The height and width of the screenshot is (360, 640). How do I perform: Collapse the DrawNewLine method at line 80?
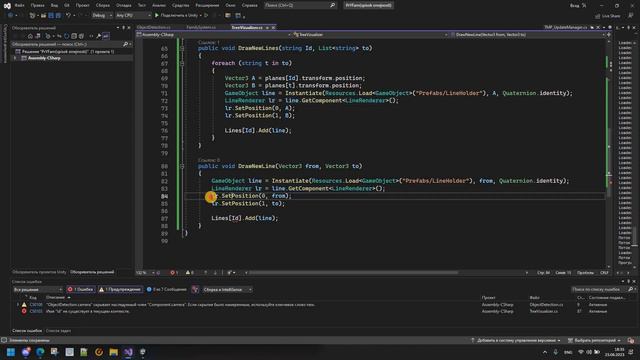tap(182, 166)
